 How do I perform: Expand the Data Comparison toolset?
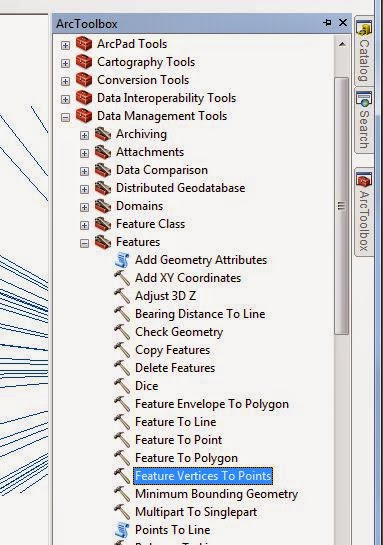[x=84, y=171]
